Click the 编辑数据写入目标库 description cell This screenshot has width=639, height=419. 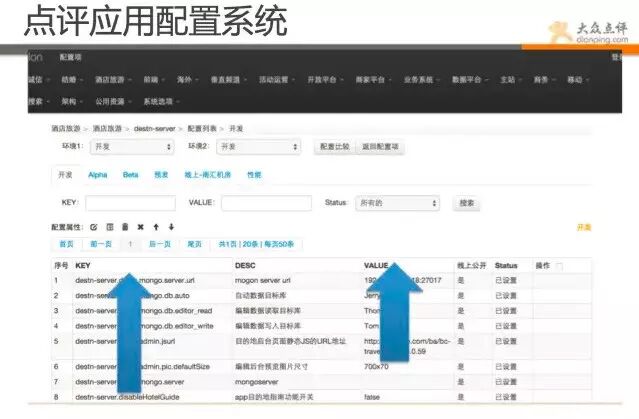coord(268,326)
